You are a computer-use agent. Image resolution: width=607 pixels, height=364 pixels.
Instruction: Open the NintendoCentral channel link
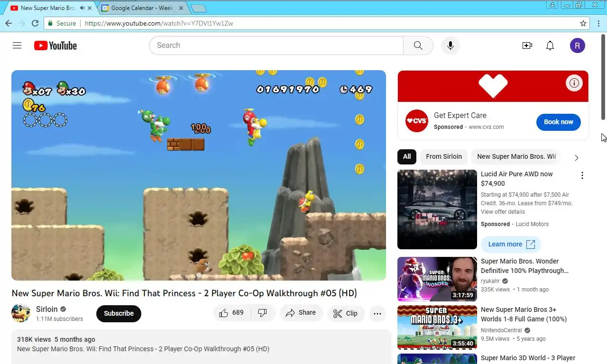[501, 330]
